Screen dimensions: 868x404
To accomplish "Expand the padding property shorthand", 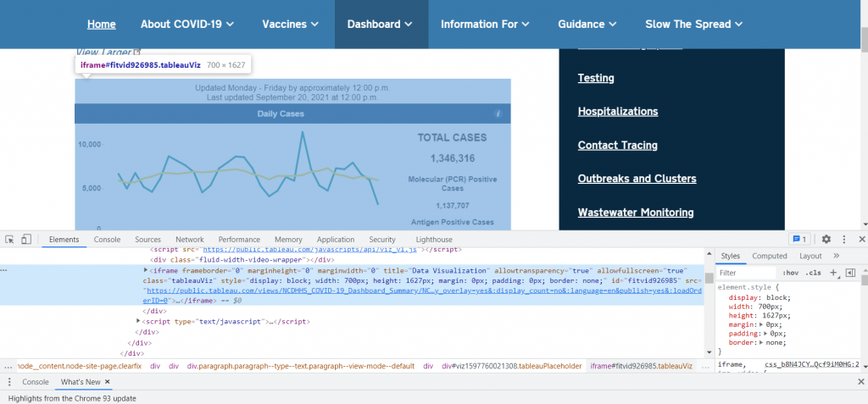I will point(766,334).
